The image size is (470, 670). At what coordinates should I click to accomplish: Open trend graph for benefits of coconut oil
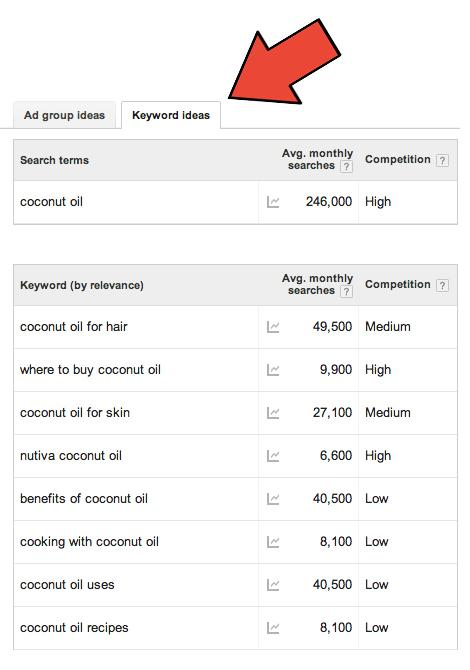coord(273,499)
